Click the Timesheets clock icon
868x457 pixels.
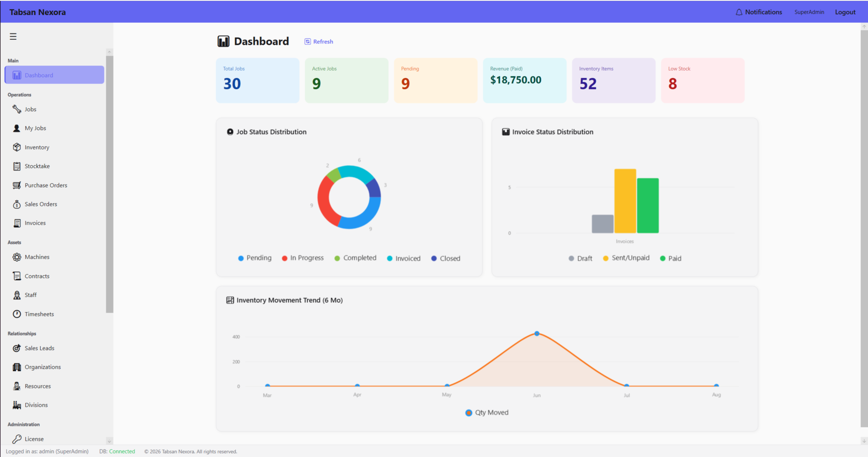click(x=17, y=314)
